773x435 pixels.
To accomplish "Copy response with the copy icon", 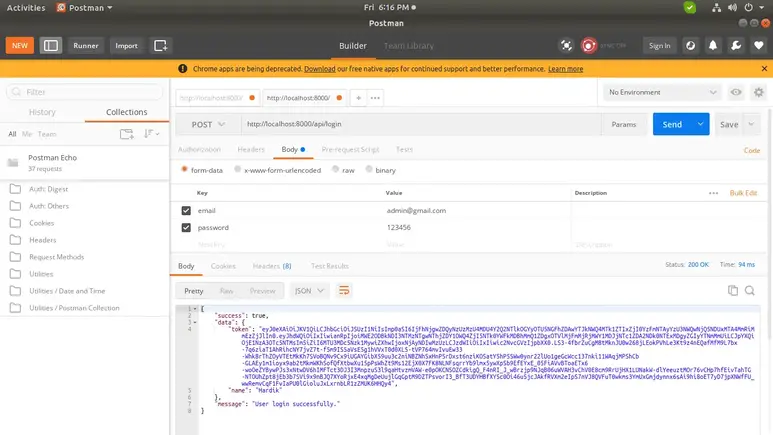I will click(x=733, y=290).
